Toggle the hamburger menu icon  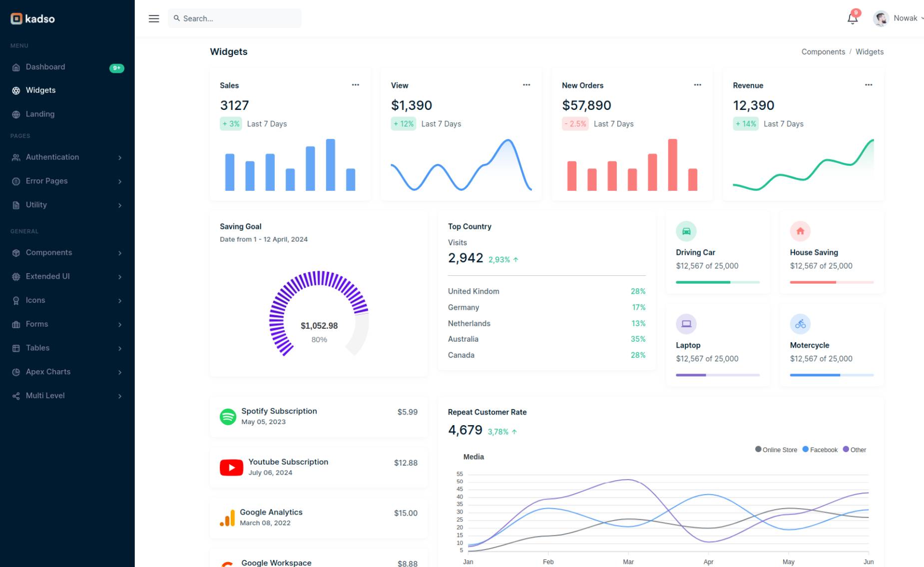tap(154, 18)
